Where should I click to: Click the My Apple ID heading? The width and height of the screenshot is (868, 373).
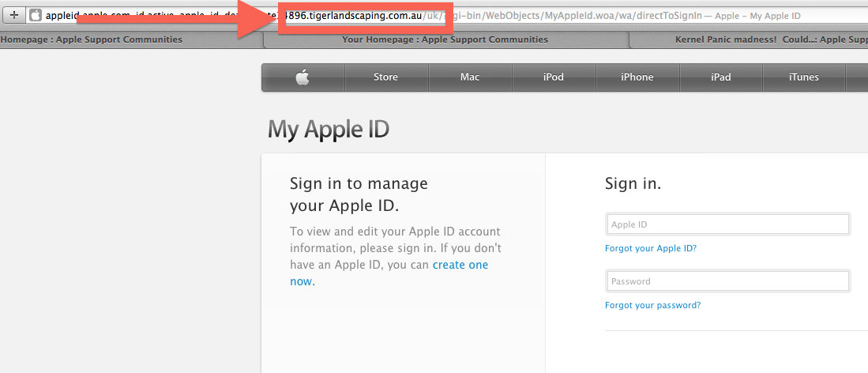pos(329,130)
